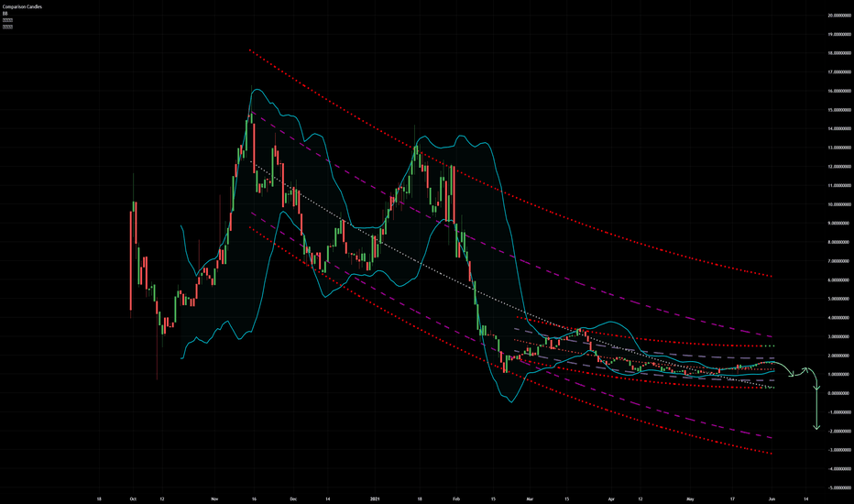Image resolution: width=854 pixels, height=504 pixels.
Task: Click the Nov label on time axis
Action: click(214, 499)
